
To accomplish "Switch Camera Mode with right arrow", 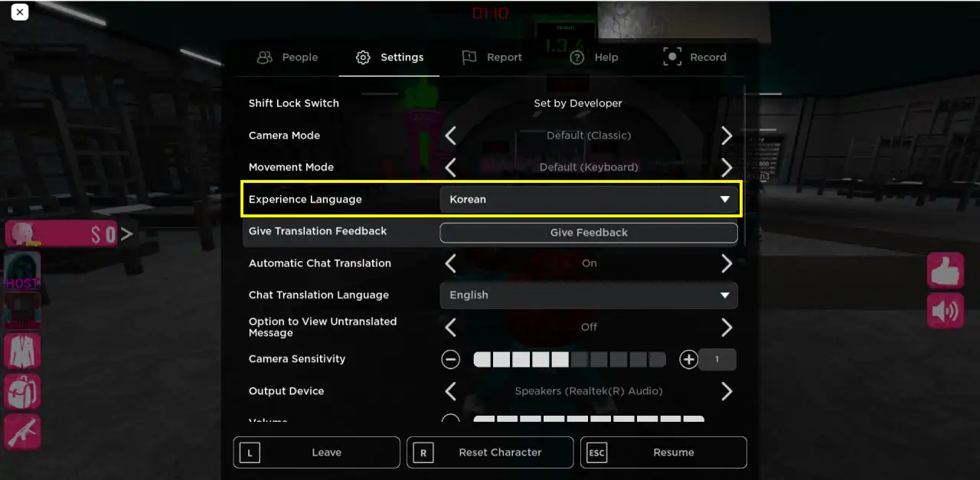I will coord(726,136).
